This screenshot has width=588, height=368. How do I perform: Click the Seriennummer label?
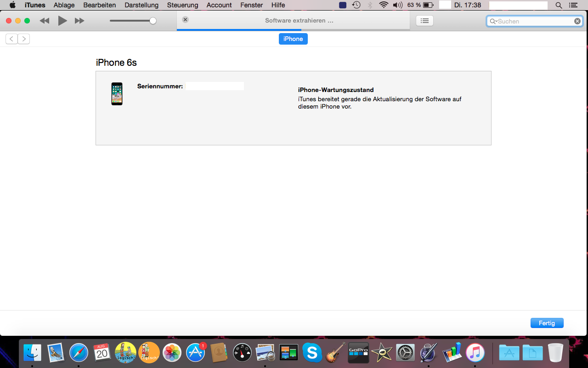pos(160,86)
